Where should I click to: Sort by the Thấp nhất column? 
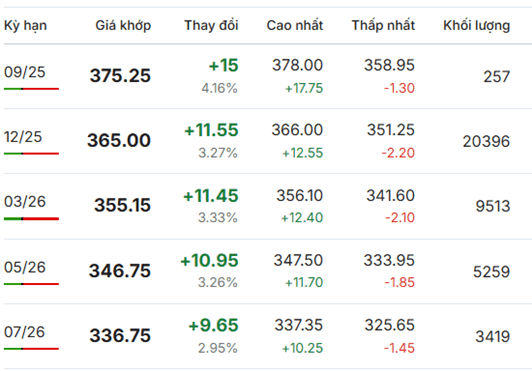383,25
